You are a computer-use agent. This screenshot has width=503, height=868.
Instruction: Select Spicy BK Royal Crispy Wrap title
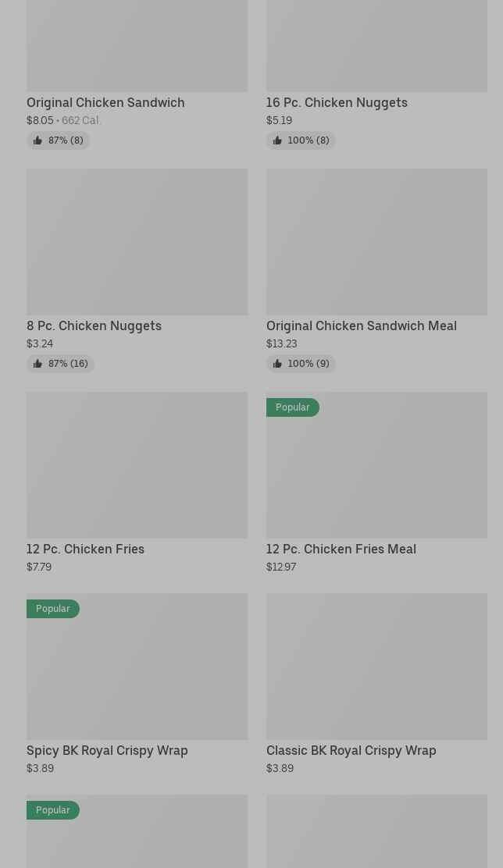[107, 750]
